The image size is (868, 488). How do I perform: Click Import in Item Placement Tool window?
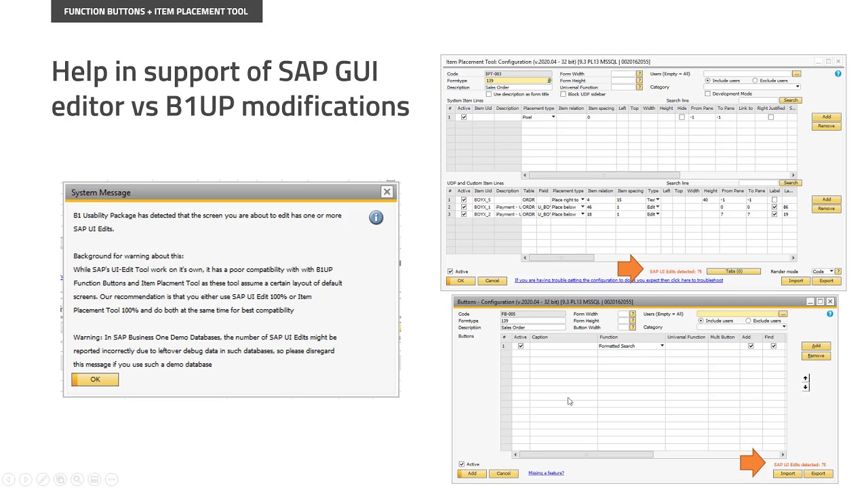[x=795, y=281]
